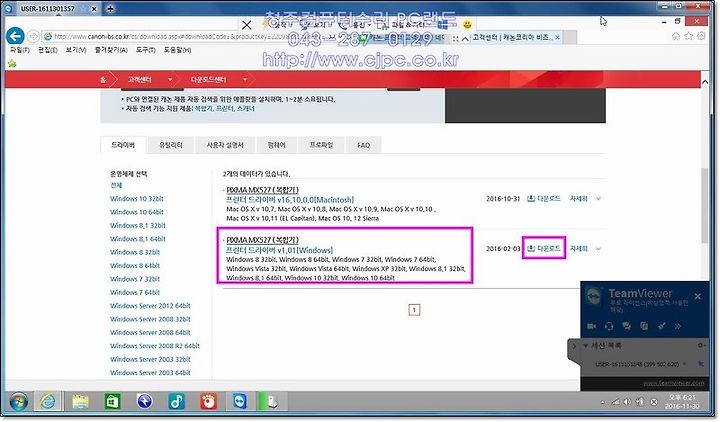Image resolution: width=720 pixels, height=422 pixels.
Task: Click TeamViewer video camera icon
Action: pyautogui.click(x=591, y=326)
